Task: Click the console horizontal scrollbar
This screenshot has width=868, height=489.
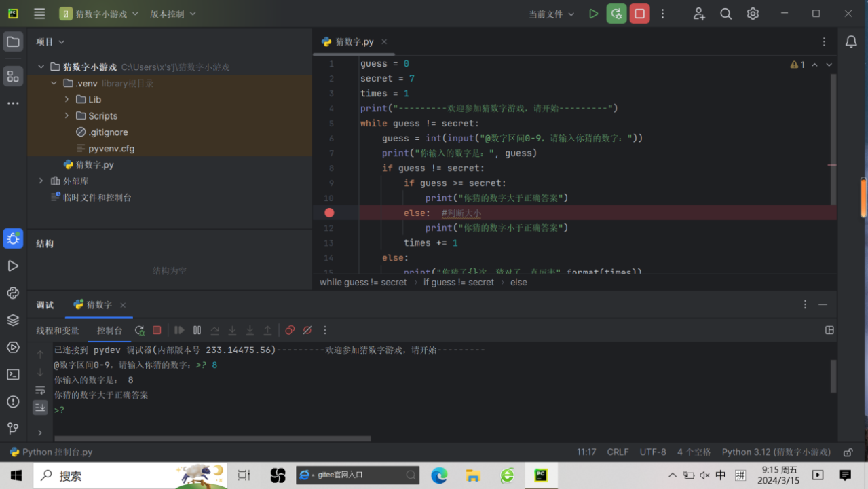Action: click(x=212, y=439)
